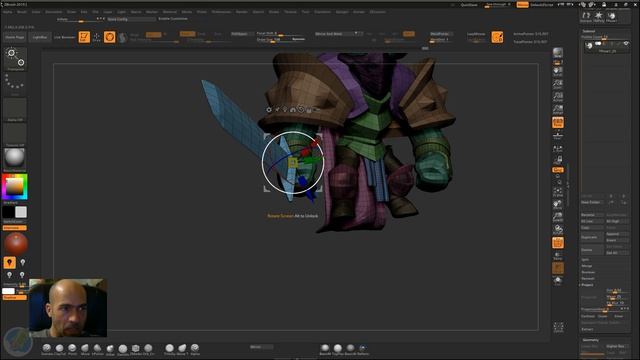Image resolution: width=640 pixels, height=360 pixels.
Task: Expand the Split section
Action: [x=585, y=260]
